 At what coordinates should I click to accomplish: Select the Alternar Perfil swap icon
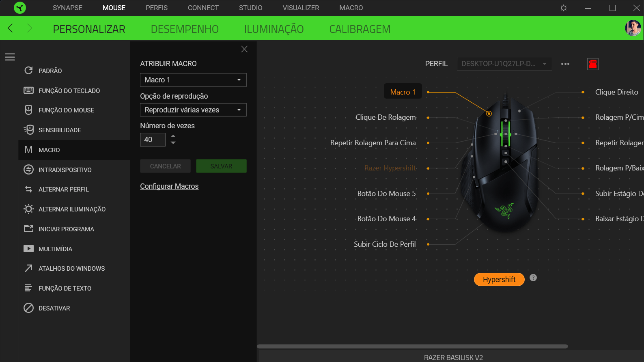(x=28, y=189)
